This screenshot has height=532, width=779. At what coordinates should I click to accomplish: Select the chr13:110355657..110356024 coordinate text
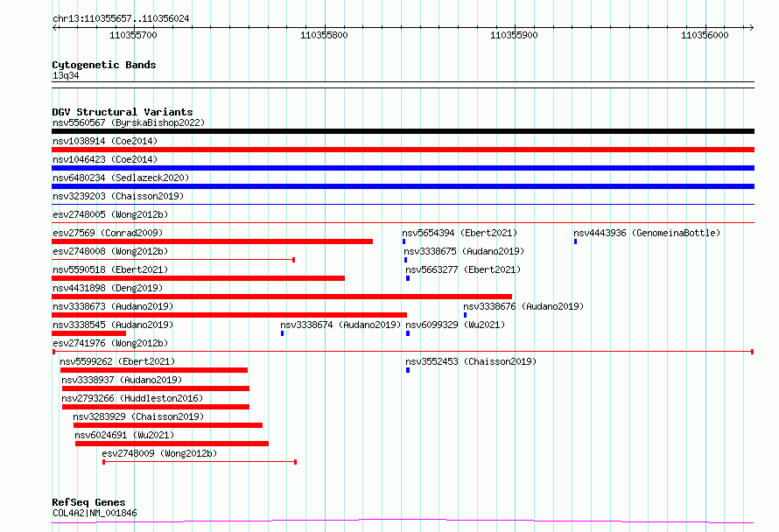click(x=121, y=19)
